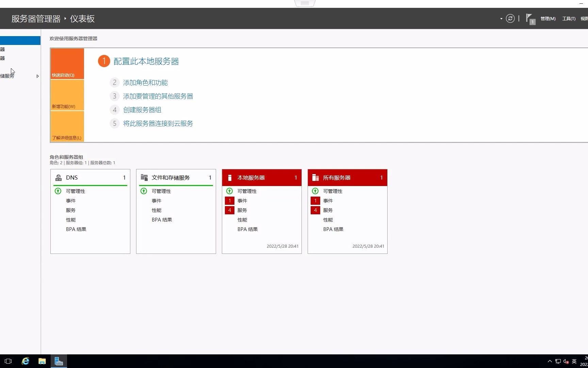Expand the 储服务 sidebar arrow
This screenshot has width=588, height=368.
click(38, 76)
